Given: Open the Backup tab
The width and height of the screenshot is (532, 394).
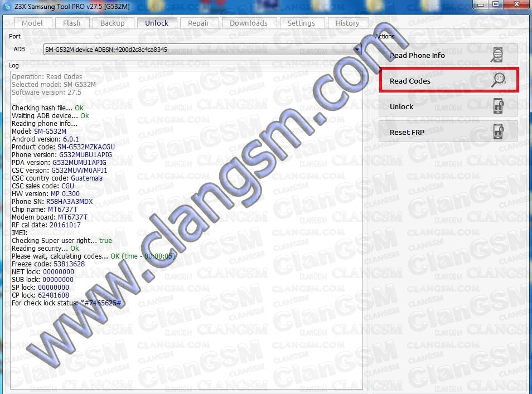Looking at the screenshot, I should [112, 23].
